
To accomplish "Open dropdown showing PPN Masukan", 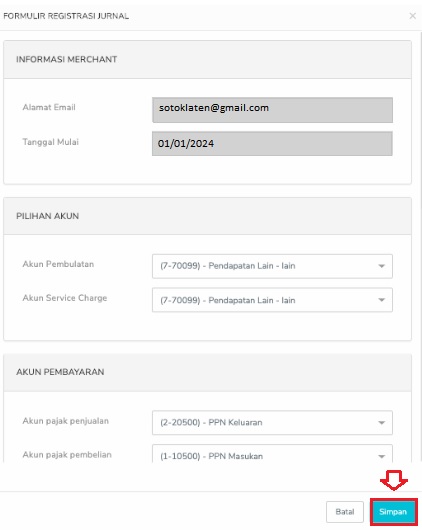I will [272, 454].
